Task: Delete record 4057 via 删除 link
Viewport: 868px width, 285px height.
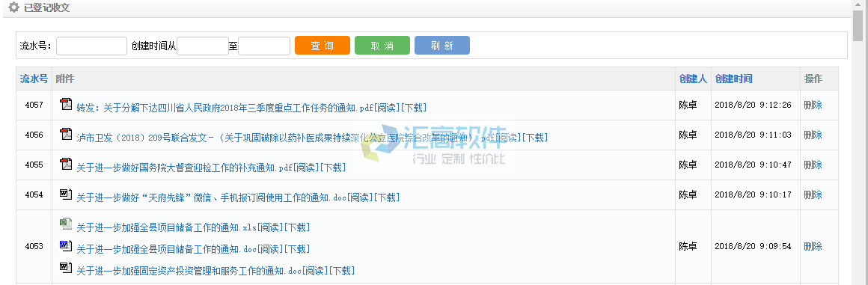Action: tap(813, 105)
